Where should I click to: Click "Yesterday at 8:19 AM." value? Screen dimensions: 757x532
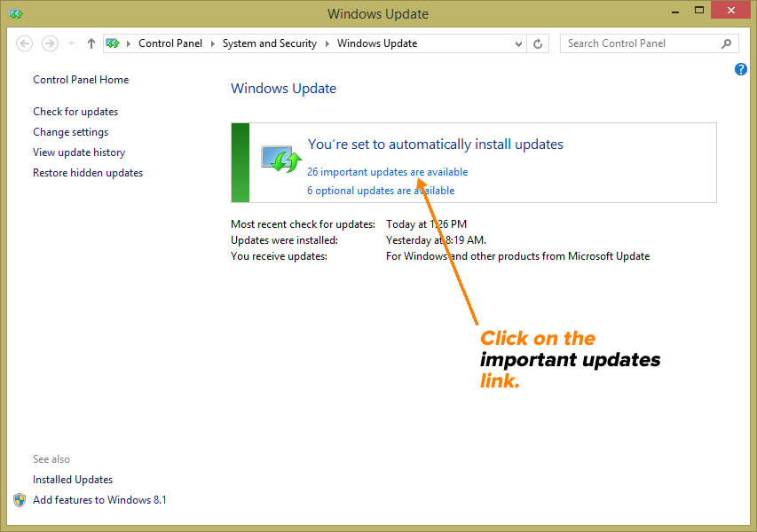coord(436,240)
